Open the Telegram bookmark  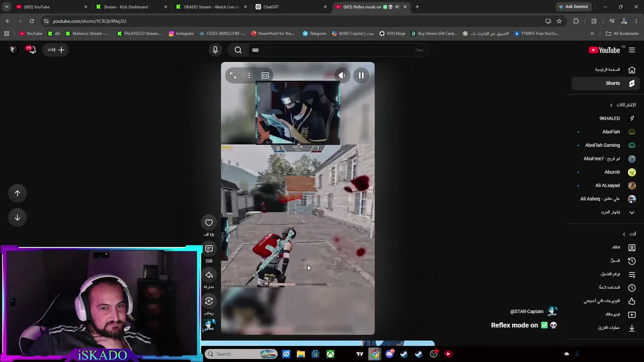(x=314, y=34)
